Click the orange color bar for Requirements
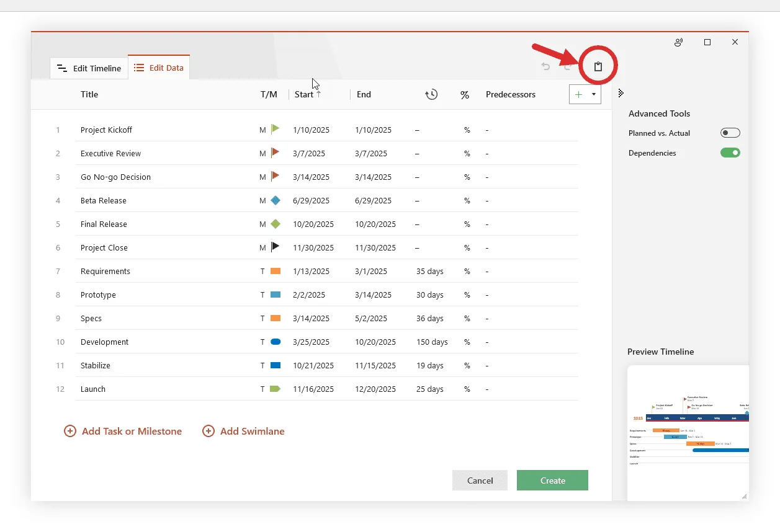The width and height of the screenshot is (780, 532). pos(276,271)
